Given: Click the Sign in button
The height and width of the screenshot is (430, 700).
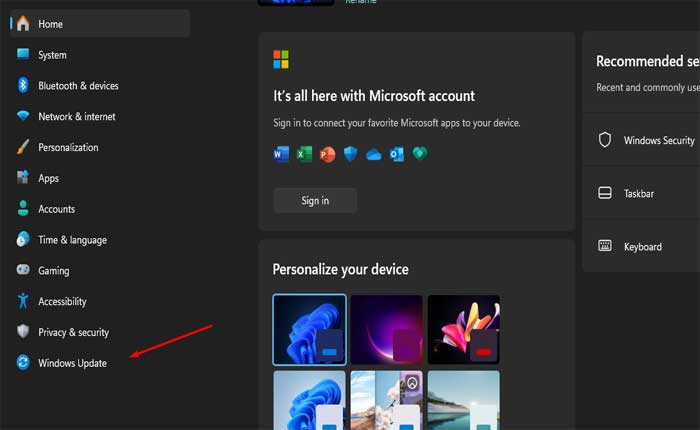Looking at the screenshot, I should (x=315, y=200).
